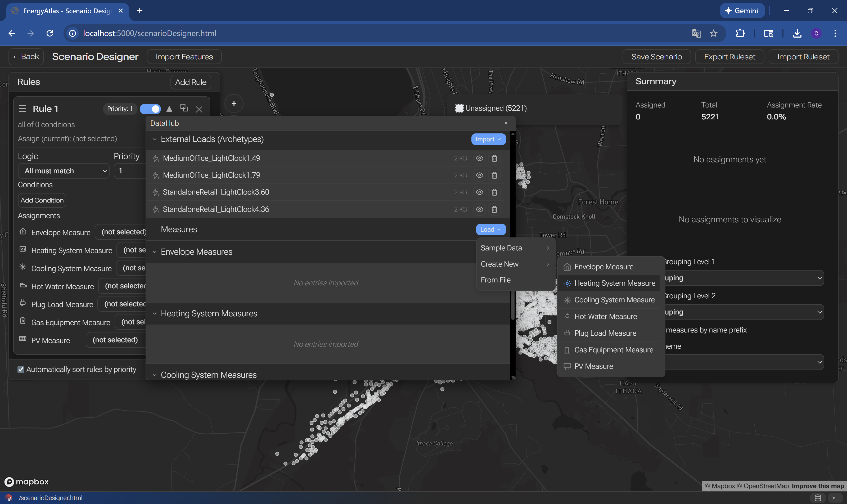Viewport: 847px width, 504px height.
Task: Disable the Rule 1 toggle switch
Action: (x=150, y=109)
